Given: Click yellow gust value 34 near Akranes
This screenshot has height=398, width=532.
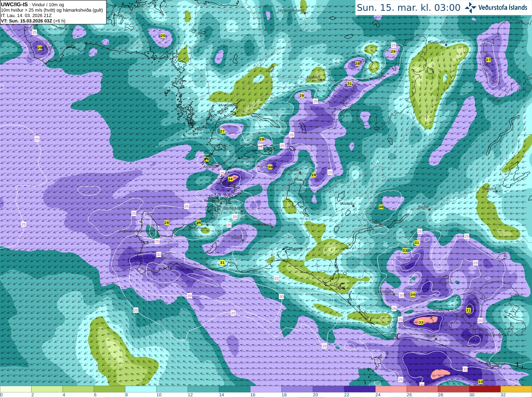Looking at the screenshot, I should [x=230, y=179].
